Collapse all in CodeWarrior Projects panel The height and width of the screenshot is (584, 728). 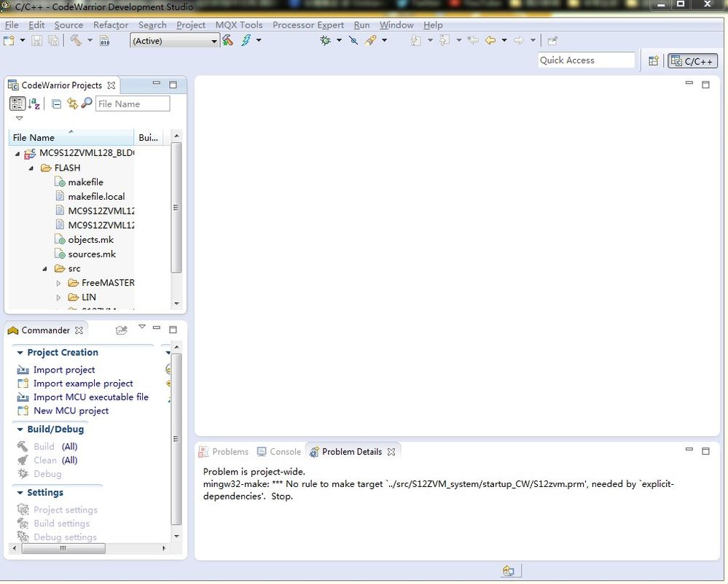[56, 104]
